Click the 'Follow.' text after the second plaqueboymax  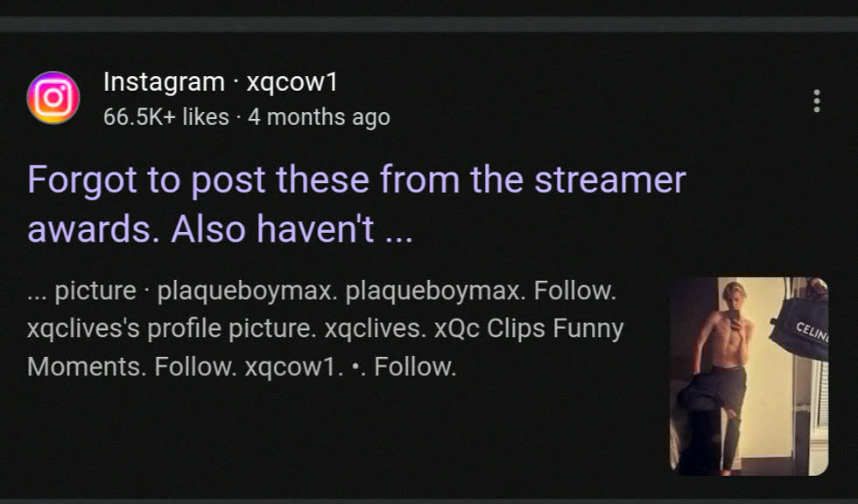pyautogui.click(x=574, y=290)
